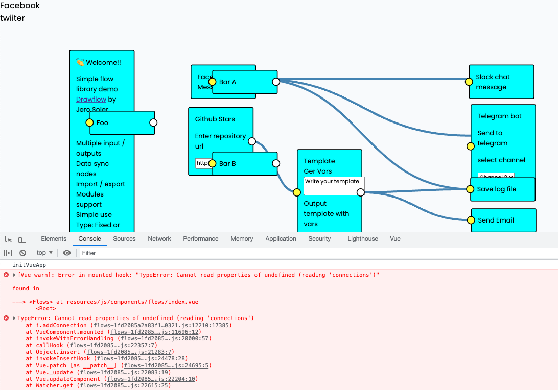Open the Live Expressions eye icon

(66, 252)
